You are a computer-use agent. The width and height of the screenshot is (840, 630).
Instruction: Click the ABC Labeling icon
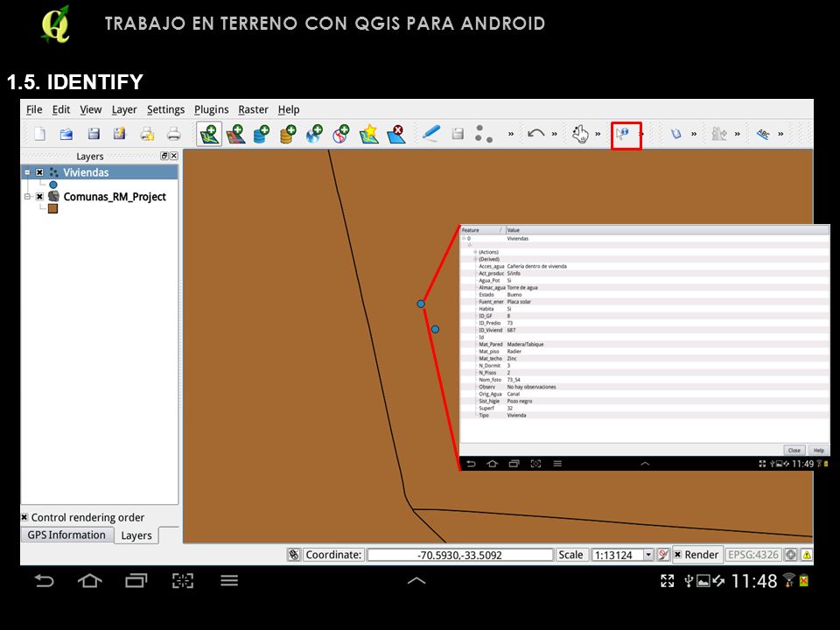tap(763, 133)
